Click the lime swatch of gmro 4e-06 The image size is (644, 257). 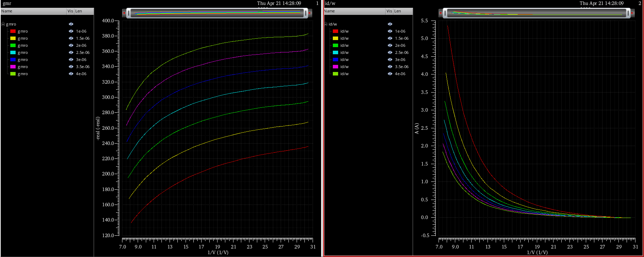tap(13, 74)
